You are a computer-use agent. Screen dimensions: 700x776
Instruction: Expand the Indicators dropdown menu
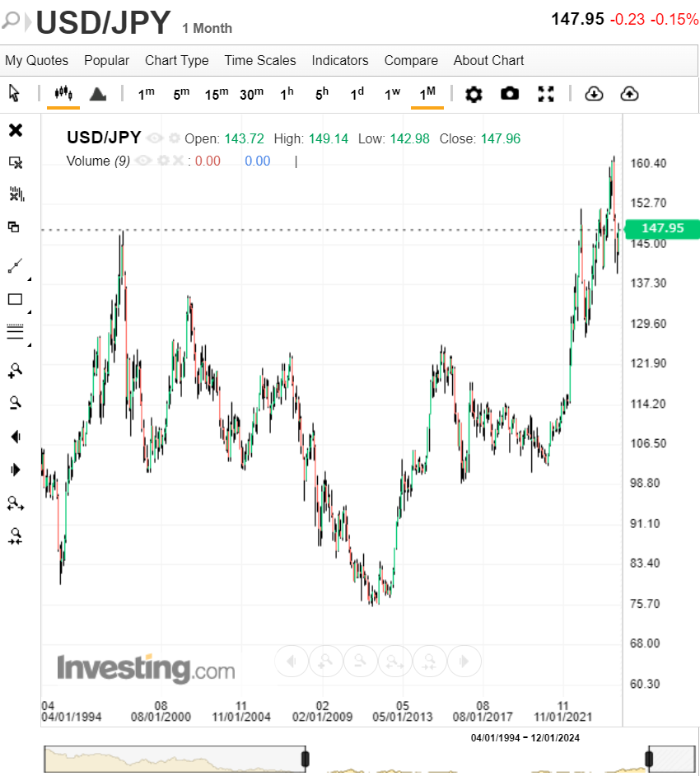point(340,60)
